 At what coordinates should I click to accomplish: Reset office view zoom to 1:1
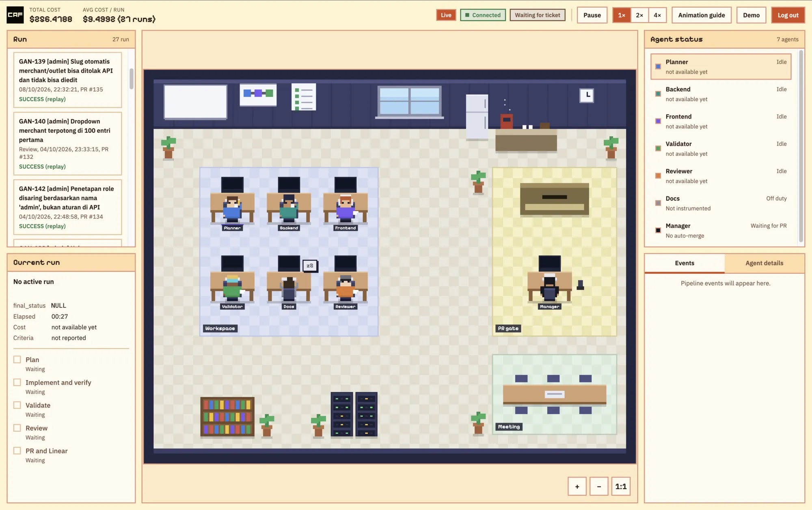tap(621, 486)
